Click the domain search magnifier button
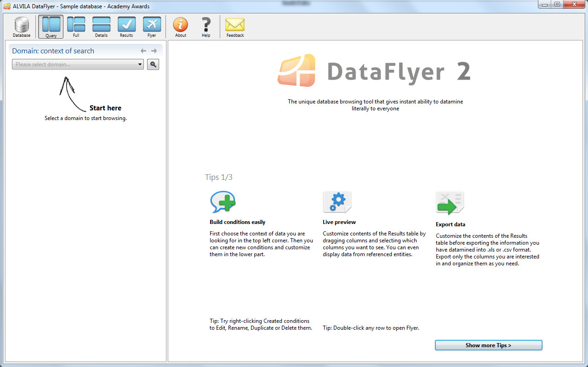 tap(153, 64)
